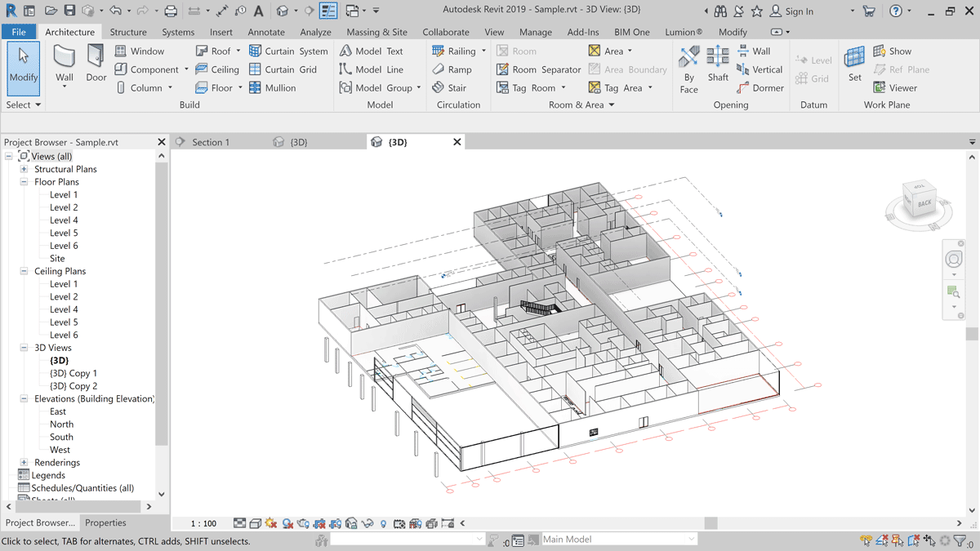Activate the Stair tool
The image size is (980, 551).
click(449, 88)
